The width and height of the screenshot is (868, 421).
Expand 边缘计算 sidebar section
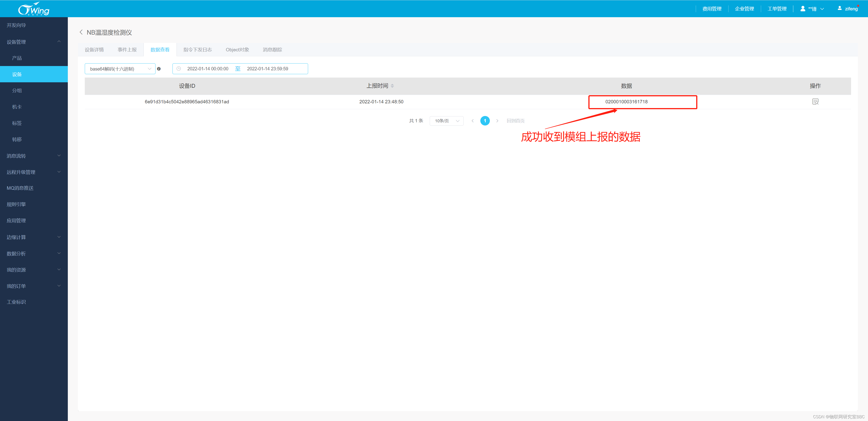click(34, 237)
